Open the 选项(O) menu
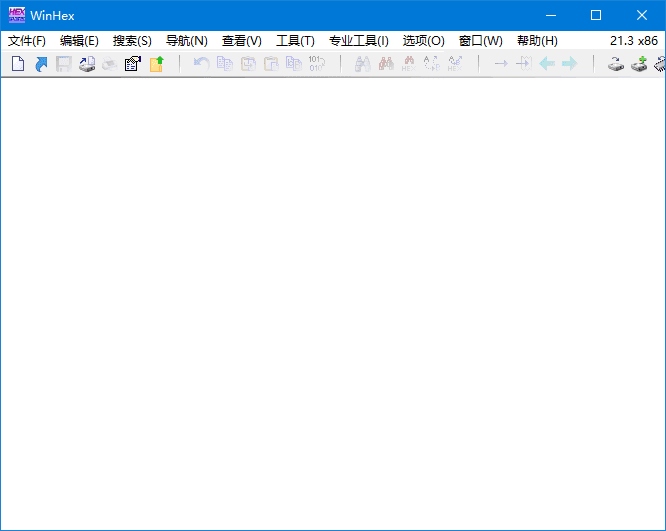 pyautogui.click(x=423, y=41)
